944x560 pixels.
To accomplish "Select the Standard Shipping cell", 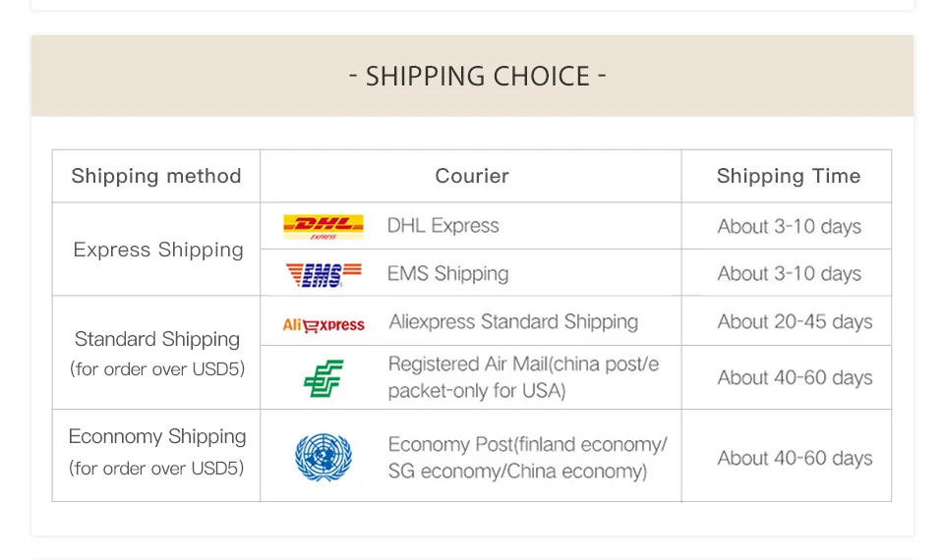I will 157,353.
